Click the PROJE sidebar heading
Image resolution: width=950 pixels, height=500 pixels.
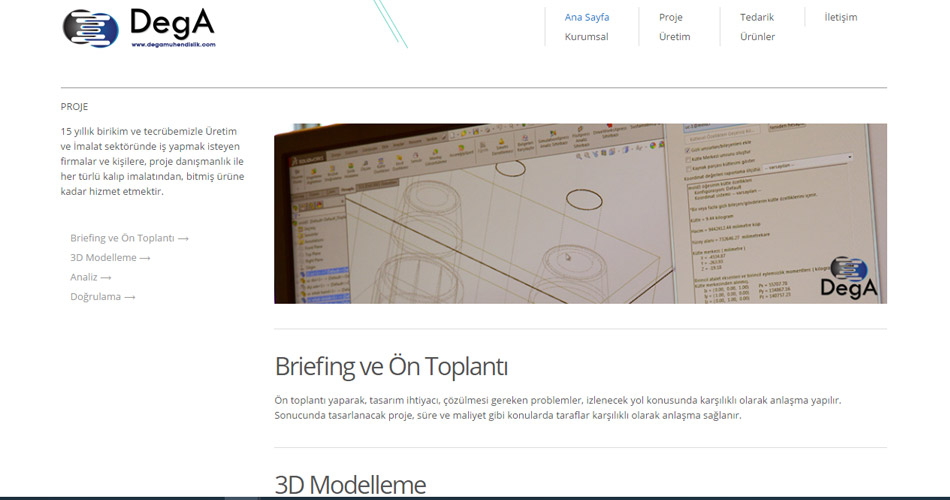click(x=74, y=107)
